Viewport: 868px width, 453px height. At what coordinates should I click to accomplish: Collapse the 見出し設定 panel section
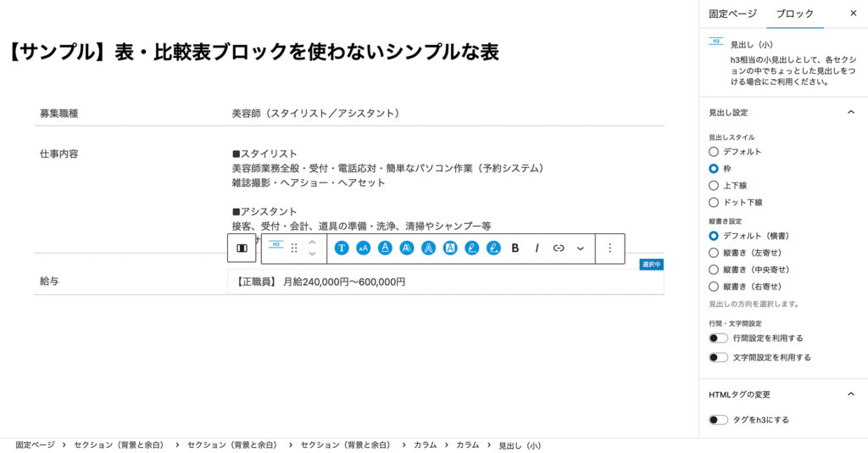tap(851, 112)
